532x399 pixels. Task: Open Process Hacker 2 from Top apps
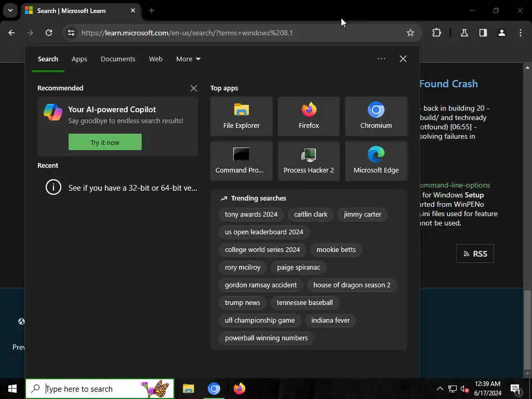tap(309, 161)
